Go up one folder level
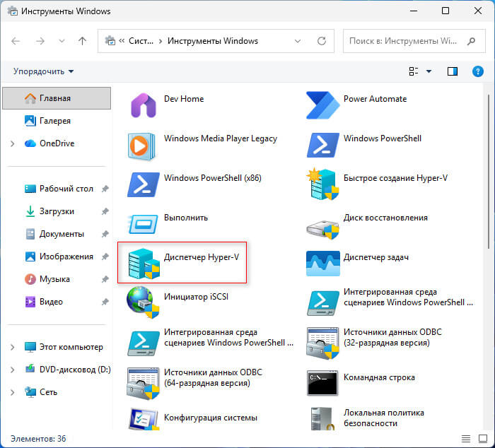 click(x=82, y=41)
